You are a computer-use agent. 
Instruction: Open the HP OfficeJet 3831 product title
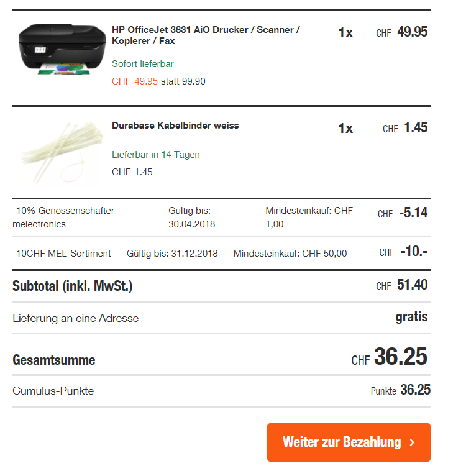click(205, 35)
